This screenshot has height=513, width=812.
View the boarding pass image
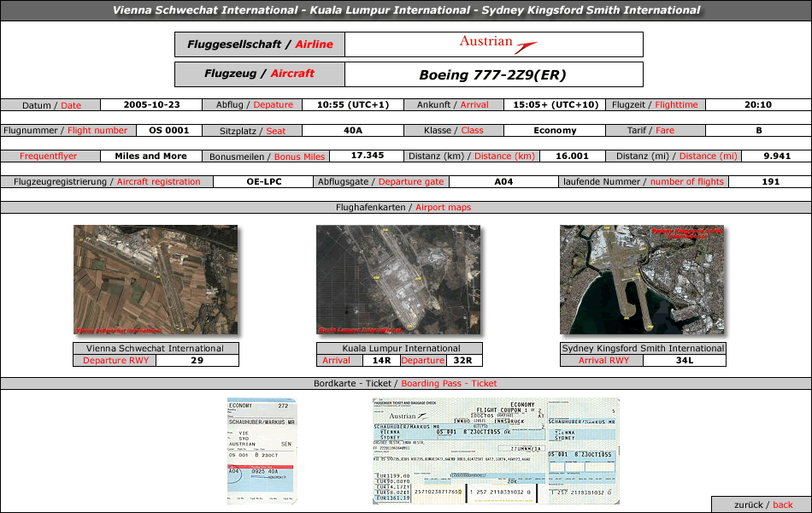(262, 451)
